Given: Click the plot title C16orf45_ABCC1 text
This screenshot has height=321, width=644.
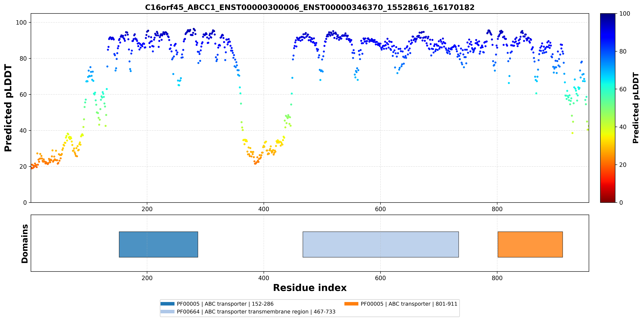Looking at the screenshot, I should (x=310, y=7).
